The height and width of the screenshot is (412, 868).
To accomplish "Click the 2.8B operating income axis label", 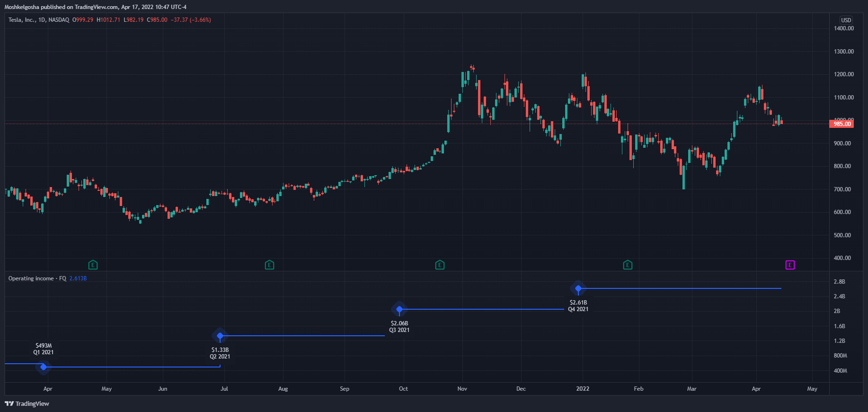I will (840, 282).
